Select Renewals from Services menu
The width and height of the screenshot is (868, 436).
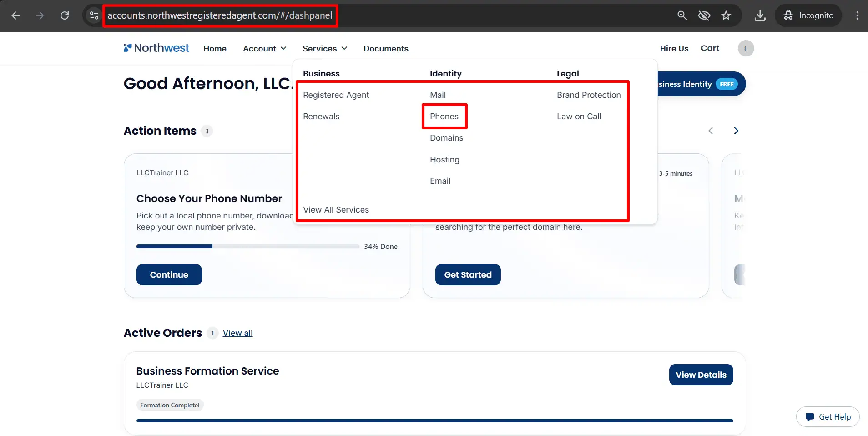point(321,117)
